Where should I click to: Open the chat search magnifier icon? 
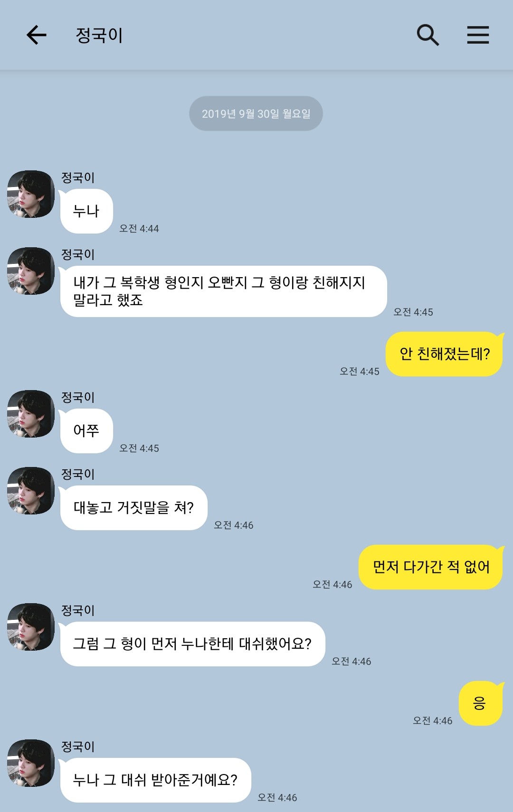click(x=427, y=35)
